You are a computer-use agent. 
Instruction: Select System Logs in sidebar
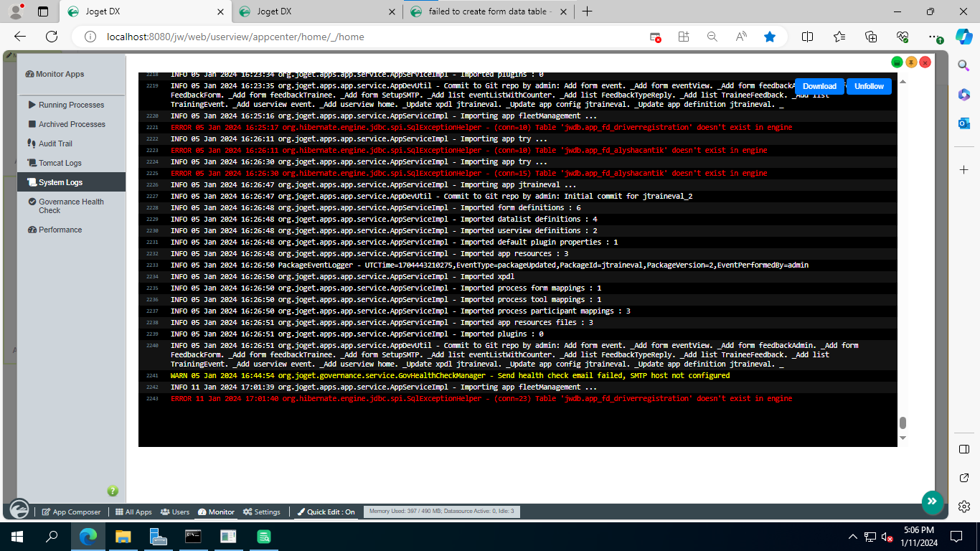[x=71, y=182]
